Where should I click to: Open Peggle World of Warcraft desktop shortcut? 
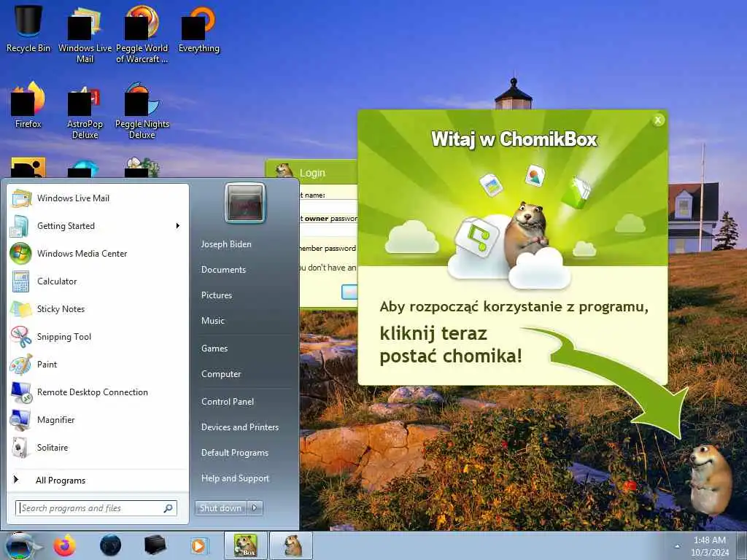click(142, 34)
